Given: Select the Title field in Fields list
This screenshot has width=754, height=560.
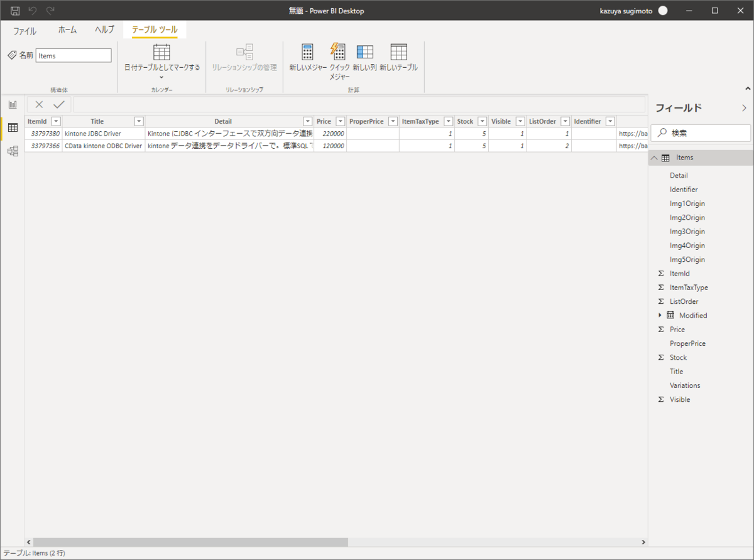Looking at the screenshot, I should pyautogui.click(x=676, y=372).
